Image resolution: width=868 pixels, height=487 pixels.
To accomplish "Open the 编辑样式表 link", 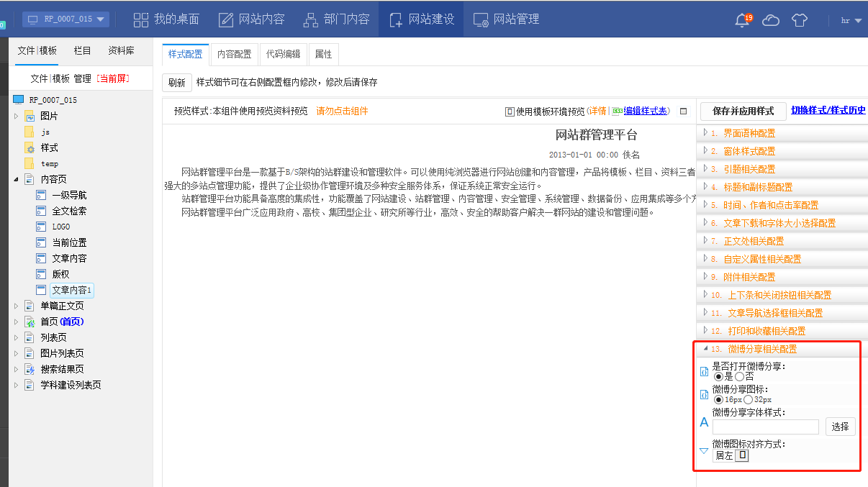I will [646, 111].
